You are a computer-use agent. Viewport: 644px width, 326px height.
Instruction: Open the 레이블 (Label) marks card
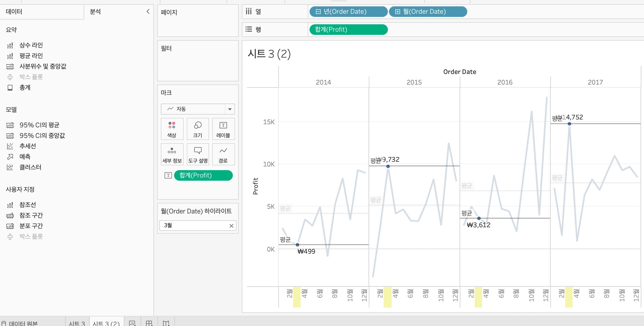223,129
